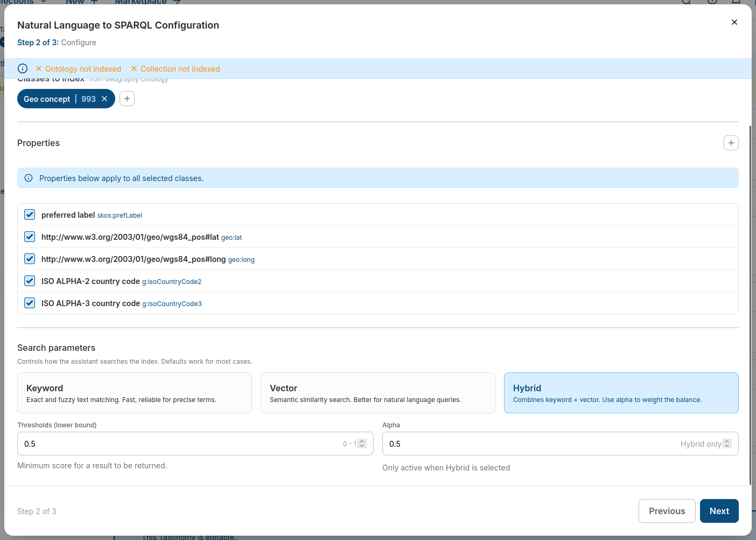
Task: Uncheck the geo:long property checkbox
Action: point(30,259)
